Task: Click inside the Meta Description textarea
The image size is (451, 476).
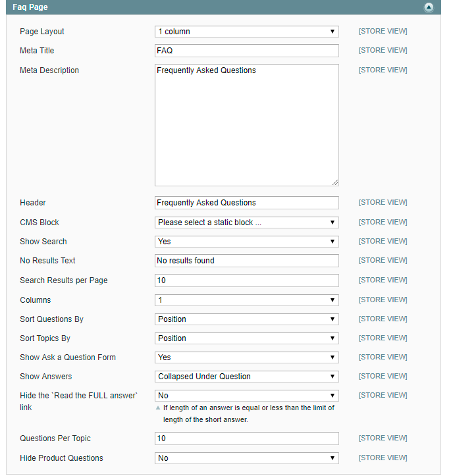Action: (246, 125)
